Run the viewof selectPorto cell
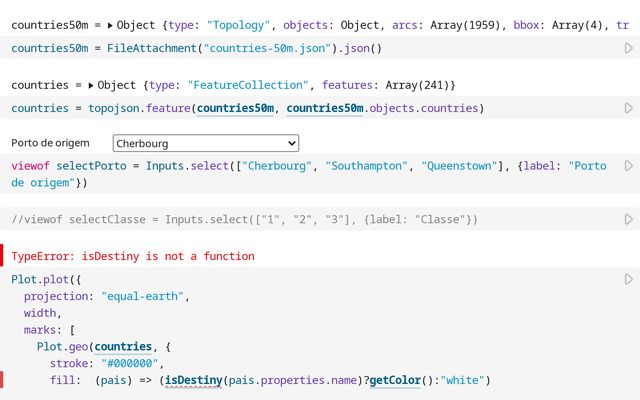 pyautogui.click(x=628, y=166)
